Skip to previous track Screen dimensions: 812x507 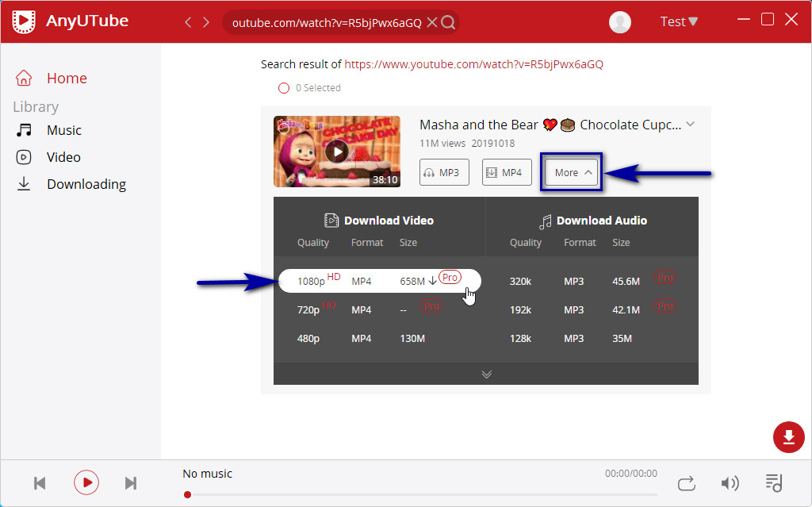click(40, 483)
